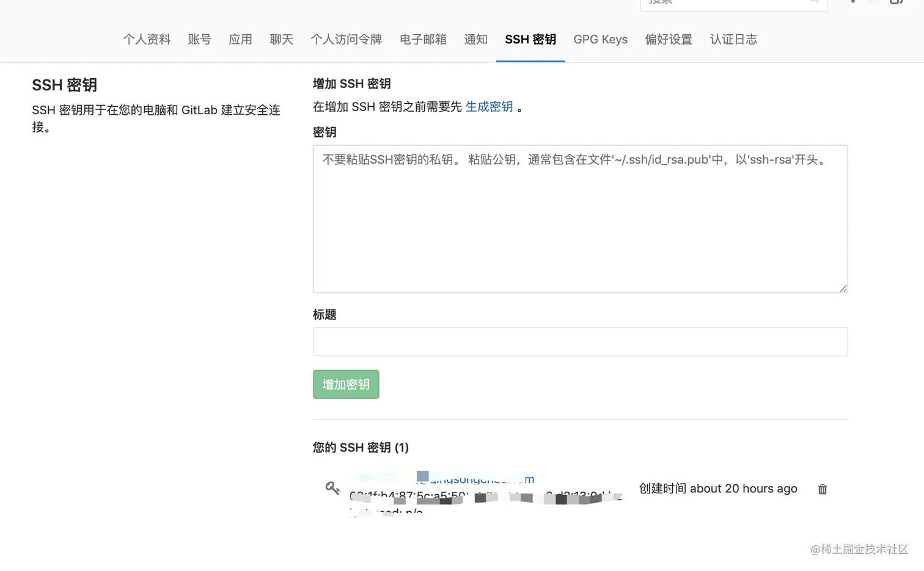Open the 账号 tab
This screenshot has width=924, height=571.
point(200,39)
